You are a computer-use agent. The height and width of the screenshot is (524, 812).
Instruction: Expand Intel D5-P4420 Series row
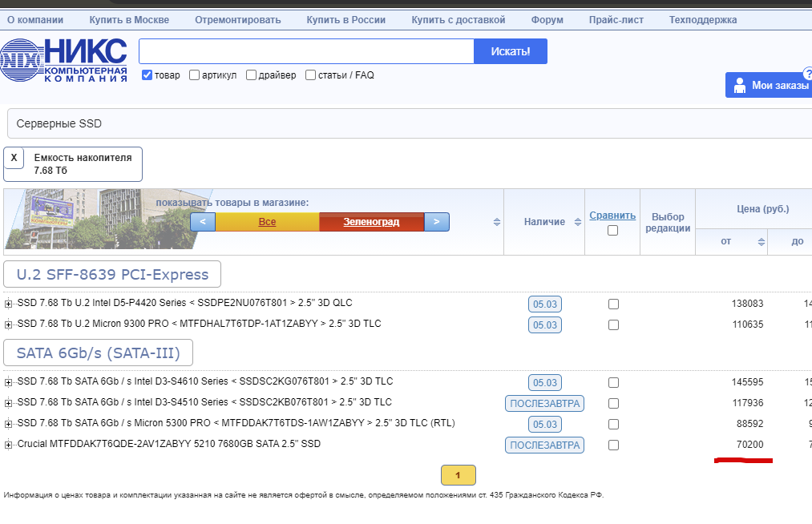click(8, 304)
